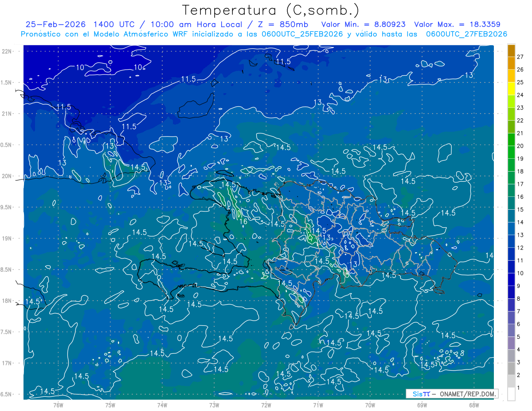Click the 74W longitude axis label

click(162, 405)
